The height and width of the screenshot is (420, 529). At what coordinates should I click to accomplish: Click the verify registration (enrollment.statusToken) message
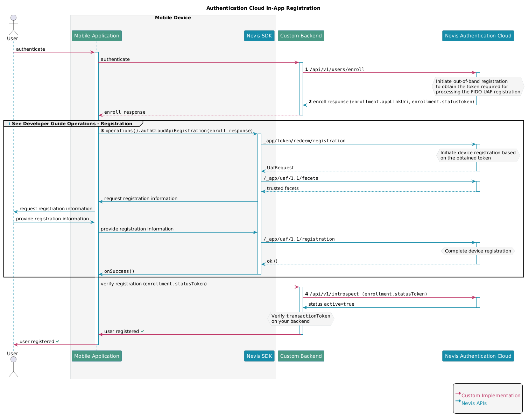pos(154,284)
